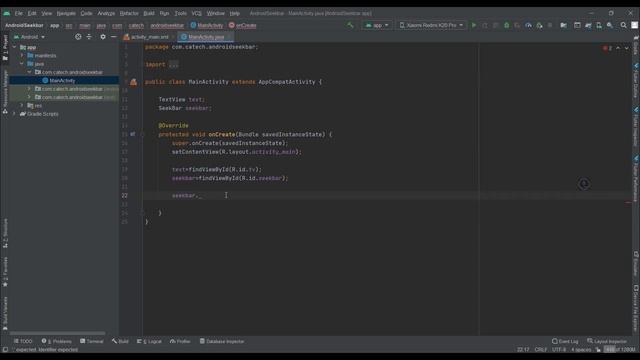Open the Terminal tool window
This screenshot has width=640, height=360.
(91, 341)
